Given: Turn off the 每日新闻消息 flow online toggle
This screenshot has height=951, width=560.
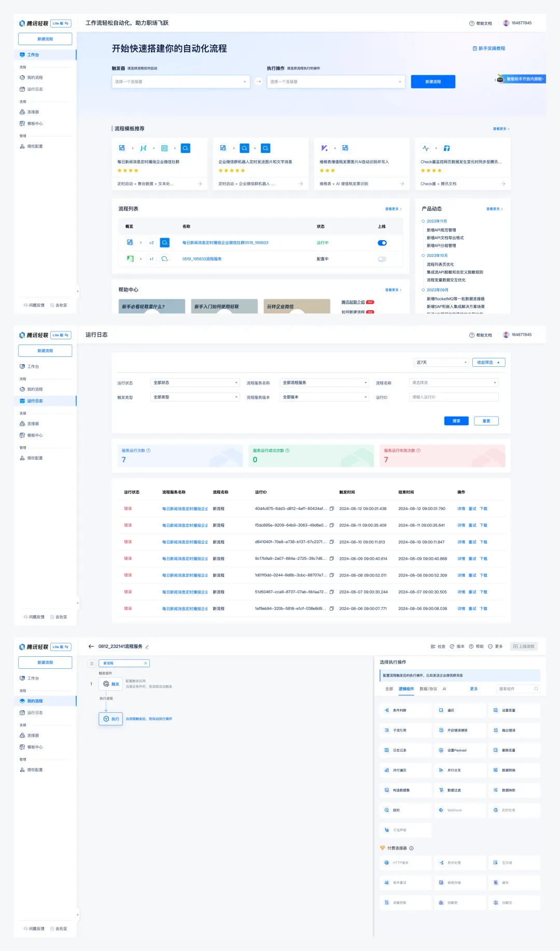Looking at the screenshot, I should [x=382, y=243].
